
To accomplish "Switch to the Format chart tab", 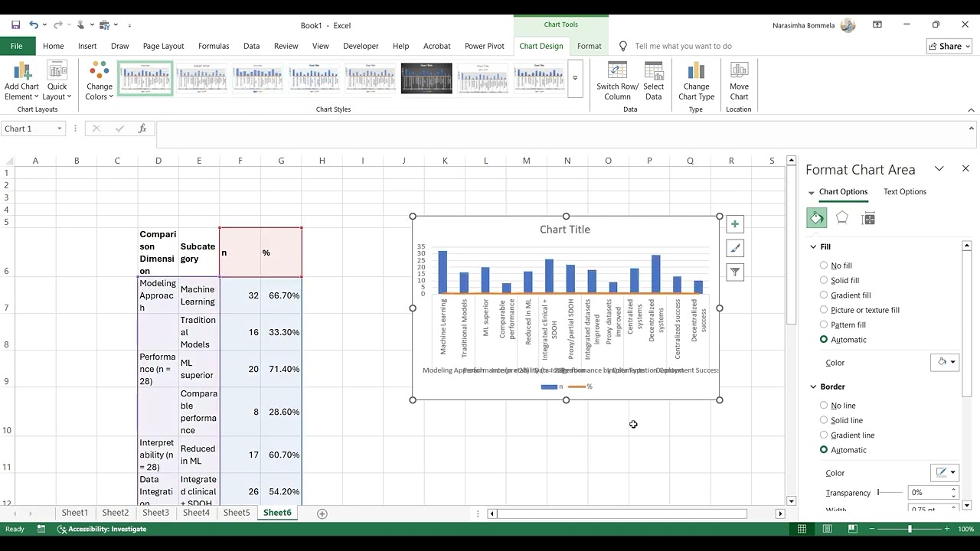I will tap(589, 46).
